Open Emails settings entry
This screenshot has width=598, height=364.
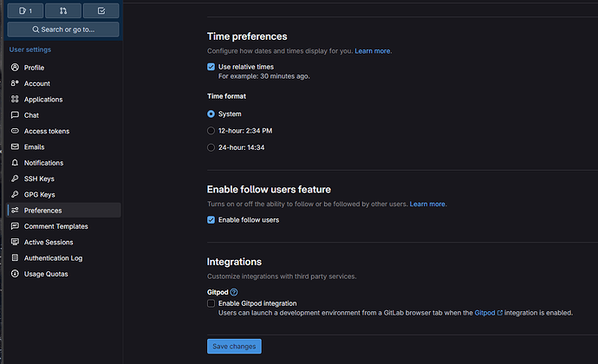click(64, 146)
